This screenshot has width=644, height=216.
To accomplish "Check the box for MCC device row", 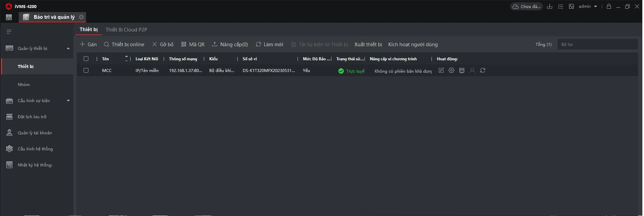I will point(86,70).
